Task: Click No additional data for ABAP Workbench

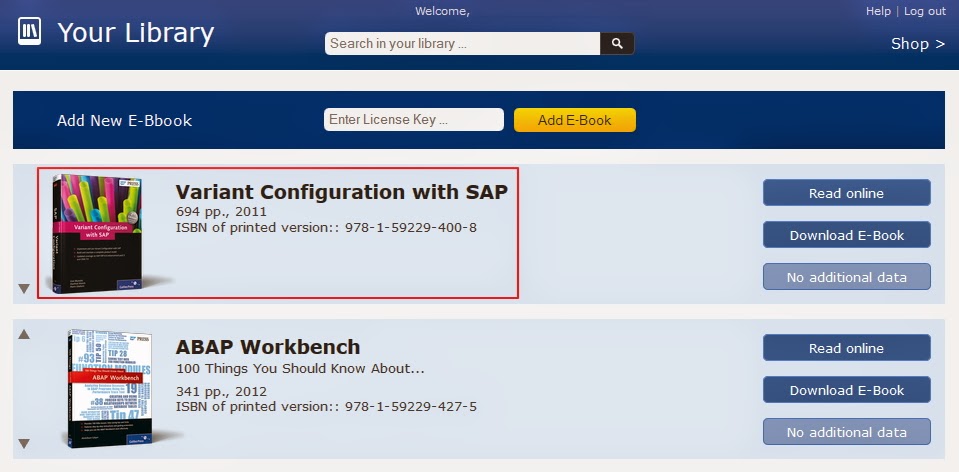Action: tap(846, 432)
